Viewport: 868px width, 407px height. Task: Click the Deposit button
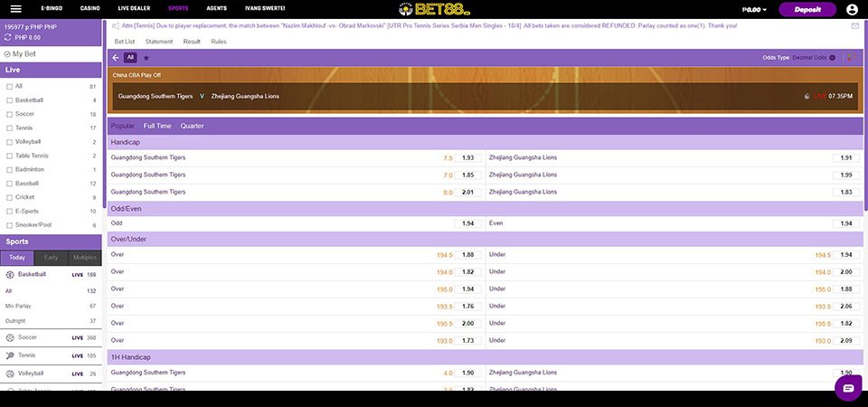point(807,9)
